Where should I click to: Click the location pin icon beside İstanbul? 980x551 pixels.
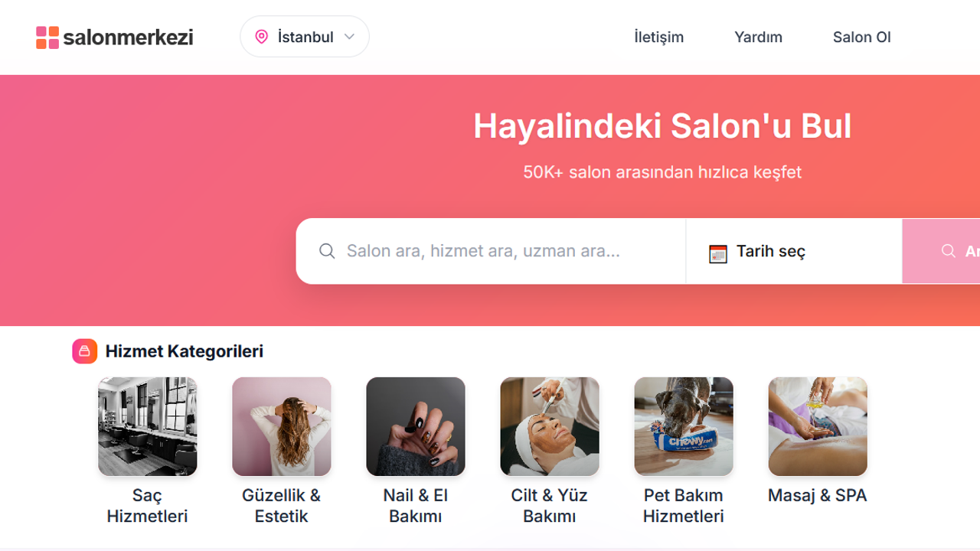coord(262,37)
